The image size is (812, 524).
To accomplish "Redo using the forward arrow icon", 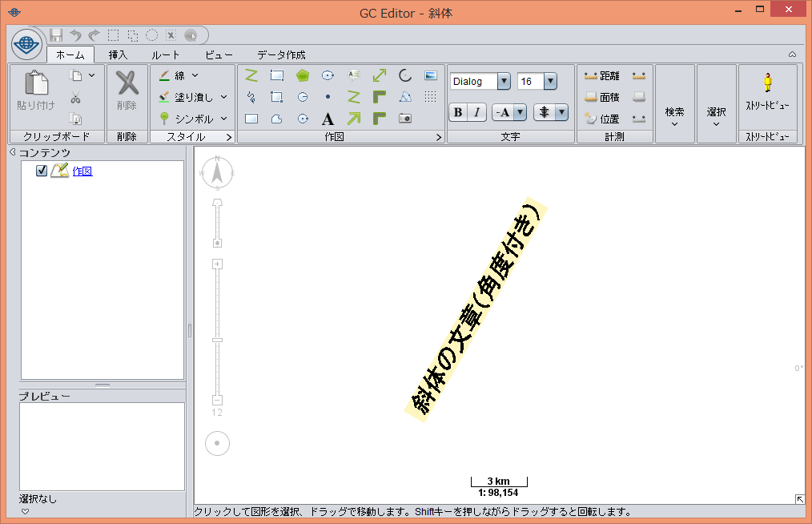I will coord(94,35).
